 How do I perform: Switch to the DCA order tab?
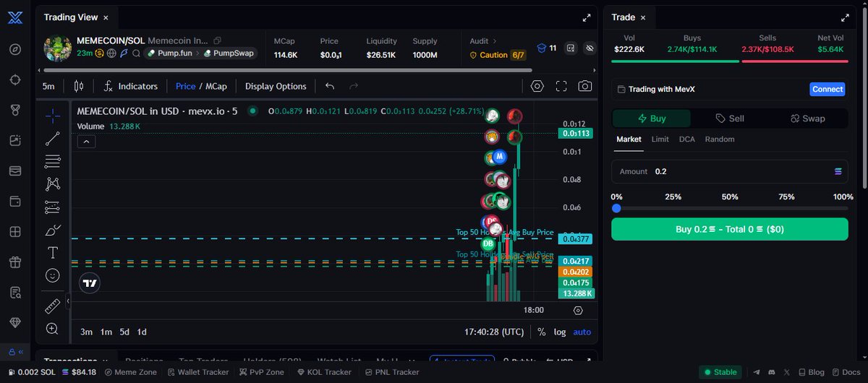click(687, 139)
